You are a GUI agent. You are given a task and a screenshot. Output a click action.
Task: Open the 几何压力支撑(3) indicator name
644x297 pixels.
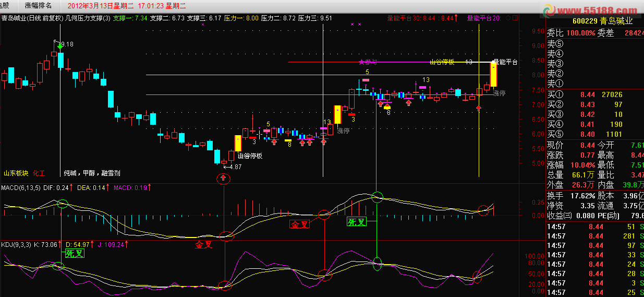coord(88,18)
